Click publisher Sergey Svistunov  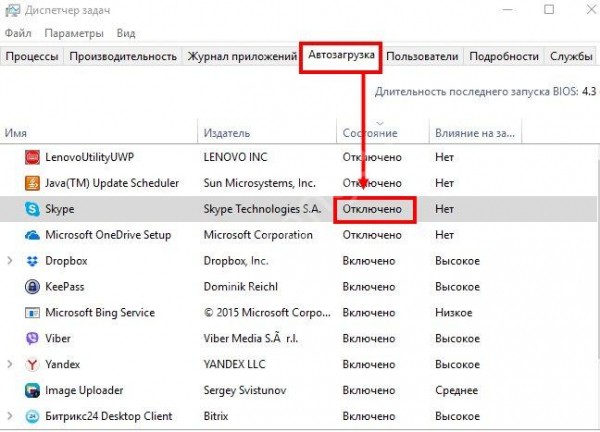(x=245, y=390)
